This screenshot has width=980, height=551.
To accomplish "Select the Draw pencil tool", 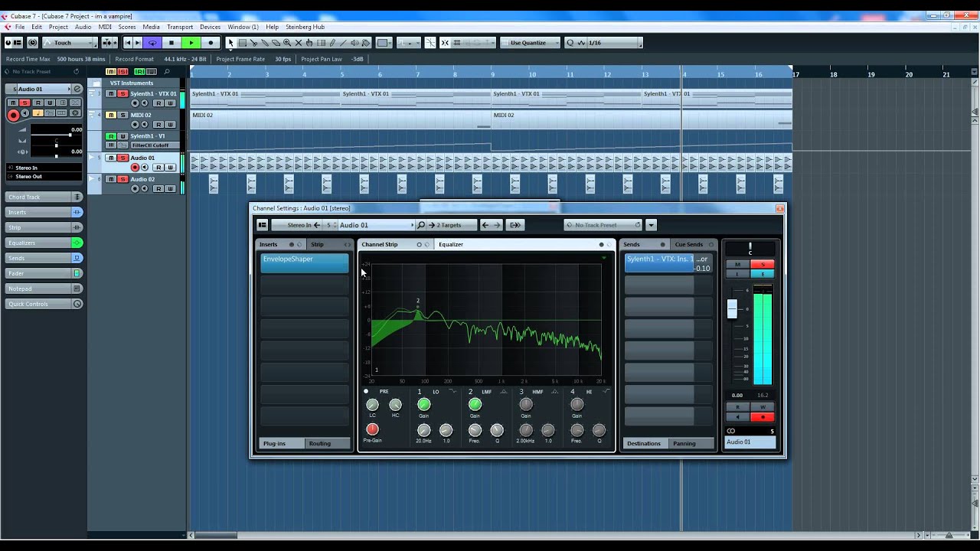I will (332, 43).
